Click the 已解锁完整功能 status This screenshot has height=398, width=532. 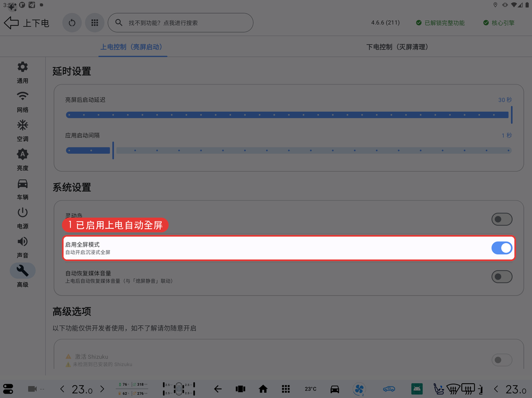(440, 23)
